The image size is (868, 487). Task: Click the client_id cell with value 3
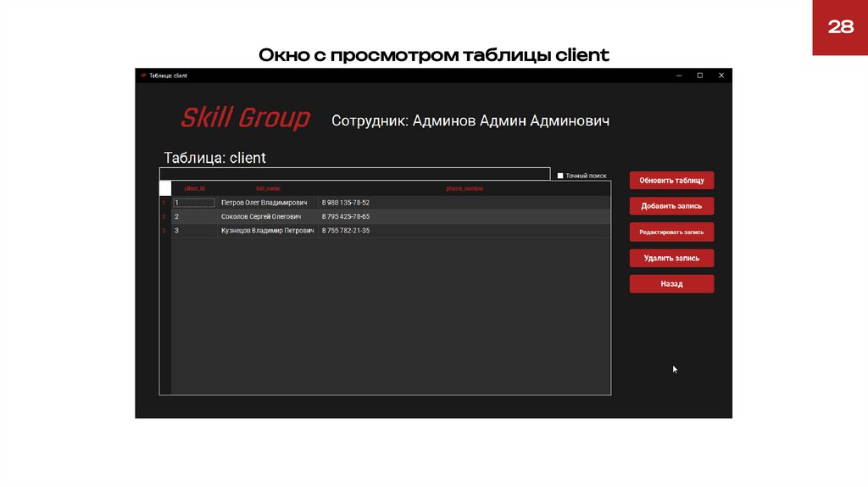(x=194, y=231)
